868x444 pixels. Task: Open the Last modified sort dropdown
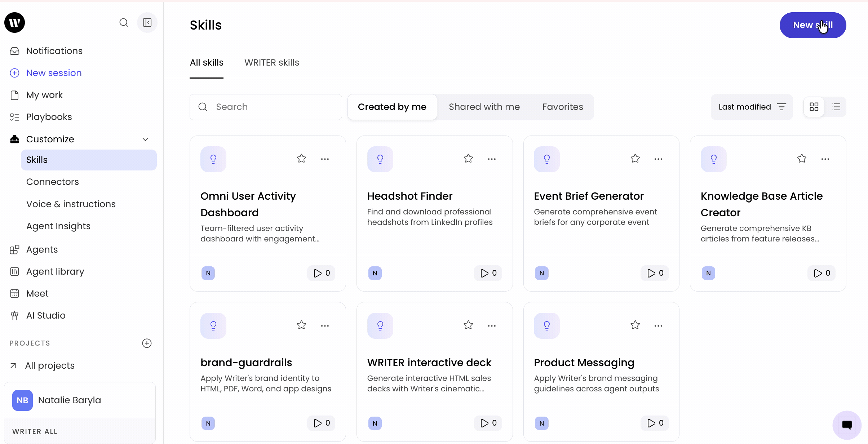pyautogui.click(x=752, y=107)
